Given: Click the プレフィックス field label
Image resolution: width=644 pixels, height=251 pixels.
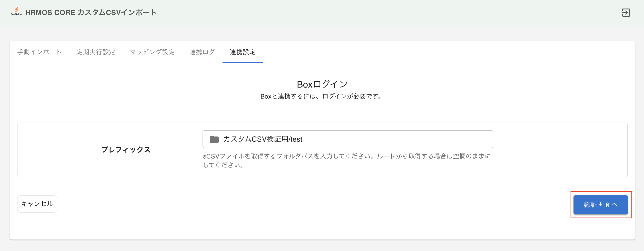Looking at the screenshot, I should pyautogui.click(x=126, y=150).
